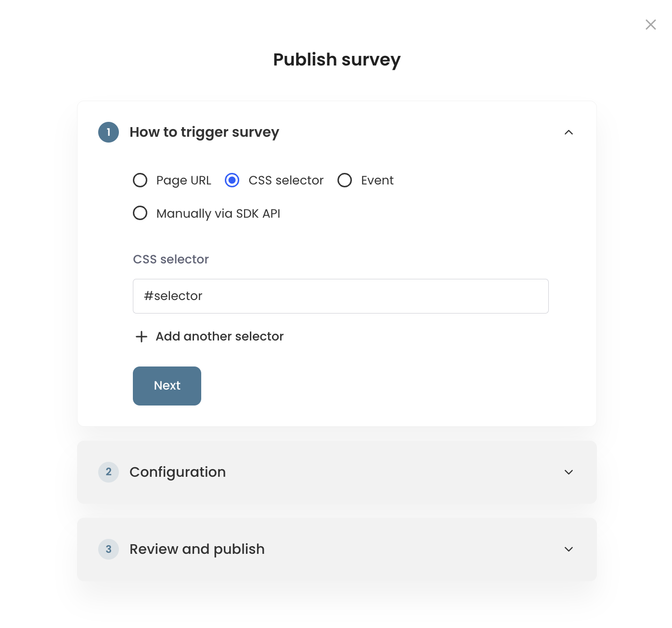
Task: Select the CSS selector radio option
Action: [x=232, y=180]
